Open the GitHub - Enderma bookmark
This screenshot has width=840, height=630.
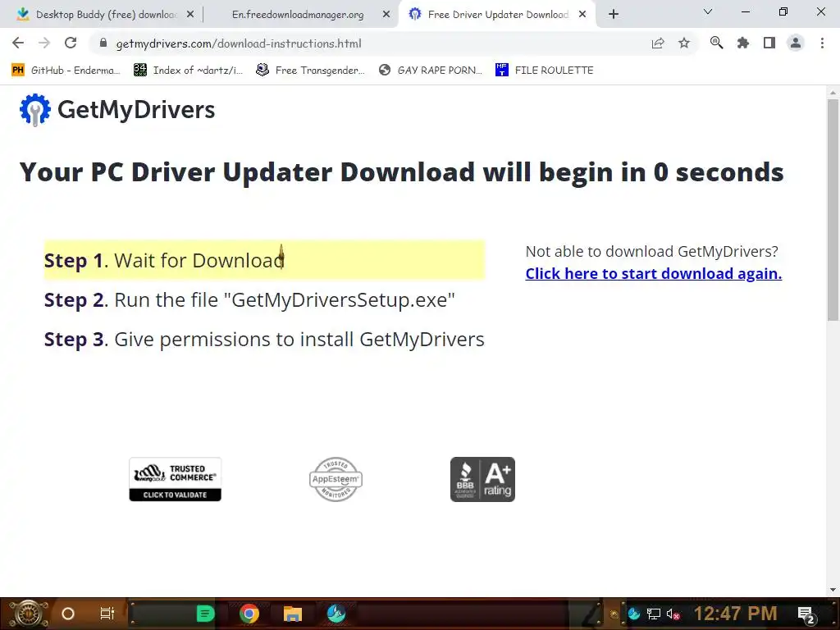coord(66,71)
